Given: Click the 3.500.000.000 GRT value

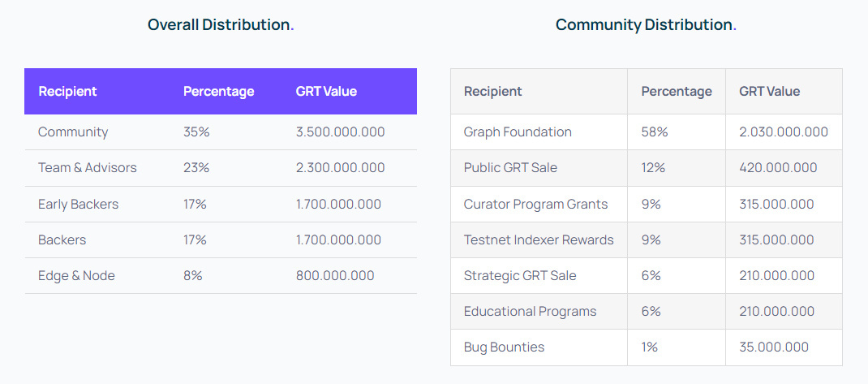Looking at the screenshot, I should pyautogui.click(x=340, y=132).
